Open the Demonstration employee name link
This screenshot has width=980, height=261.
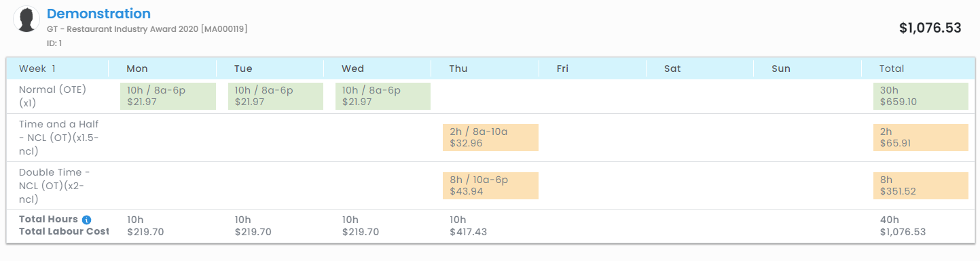coord(98,14)
